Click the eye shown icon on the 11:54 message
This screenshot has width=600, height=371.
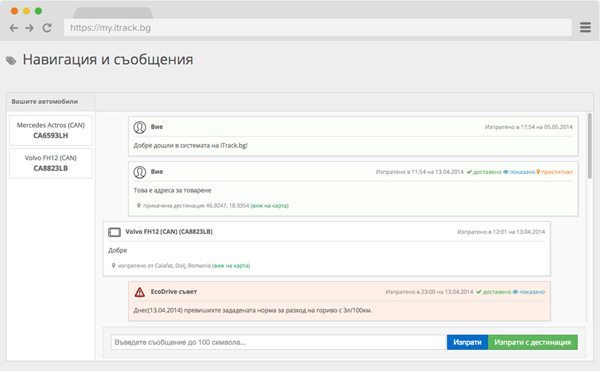point(505,172)
